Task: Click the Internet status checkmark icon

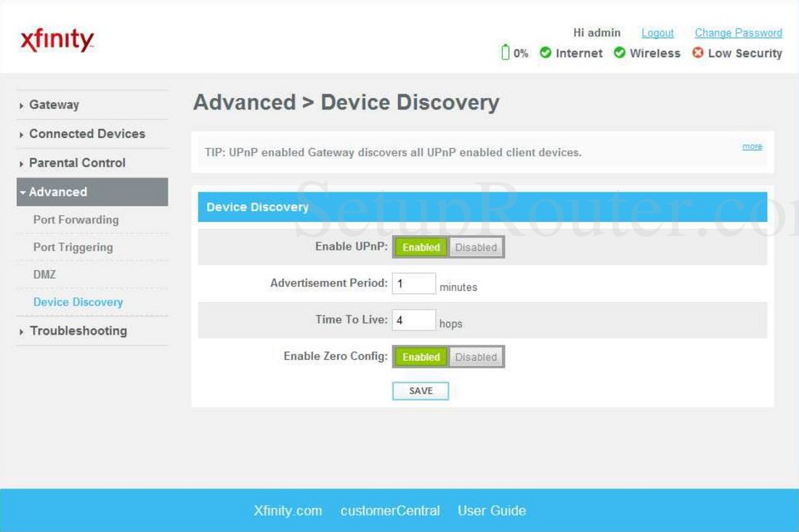Action: coord(545,52)
